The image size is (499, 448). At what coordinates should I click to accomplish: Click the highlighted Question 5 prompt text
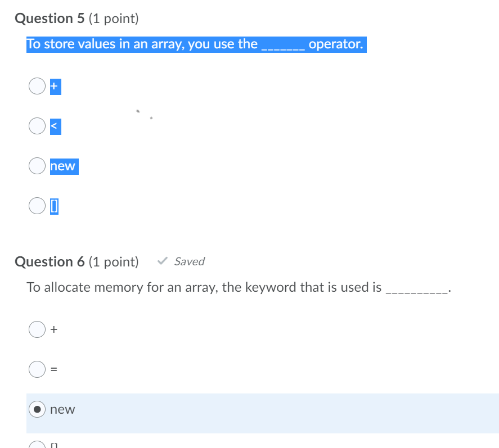[196, 44]
